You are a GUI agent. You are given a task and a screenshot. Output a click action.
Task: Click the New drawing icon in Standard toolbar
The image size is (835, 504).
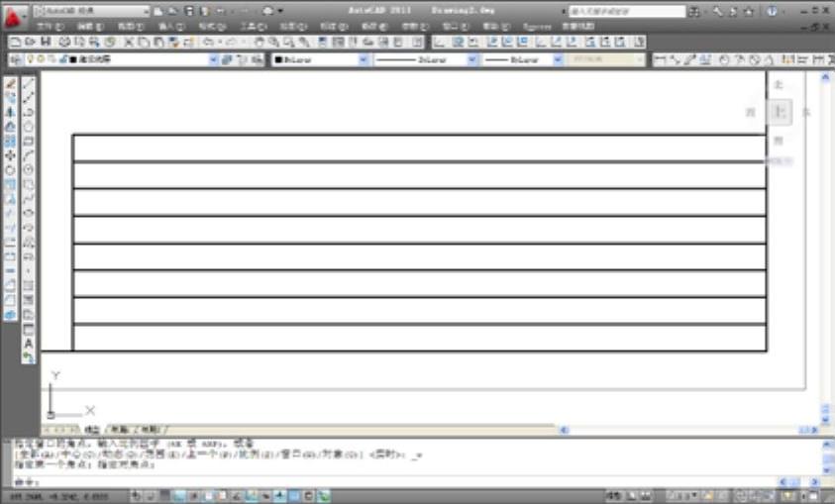[x=16, y=42]
